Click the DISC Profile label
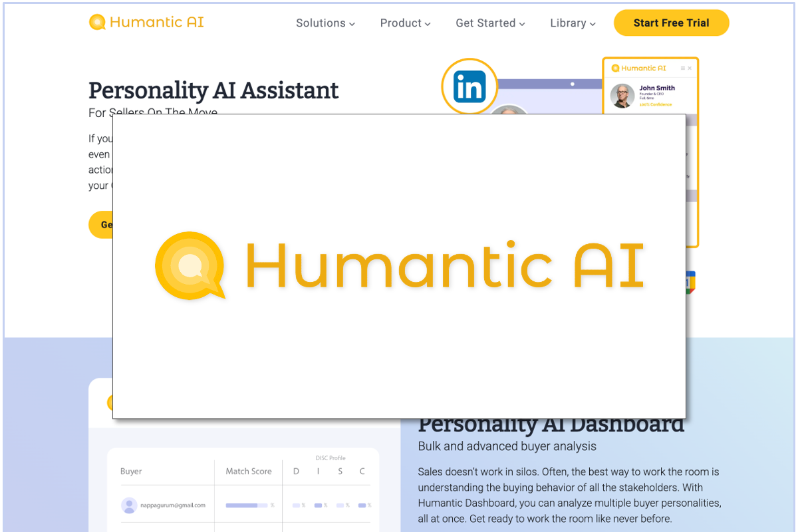 (331, 458)
